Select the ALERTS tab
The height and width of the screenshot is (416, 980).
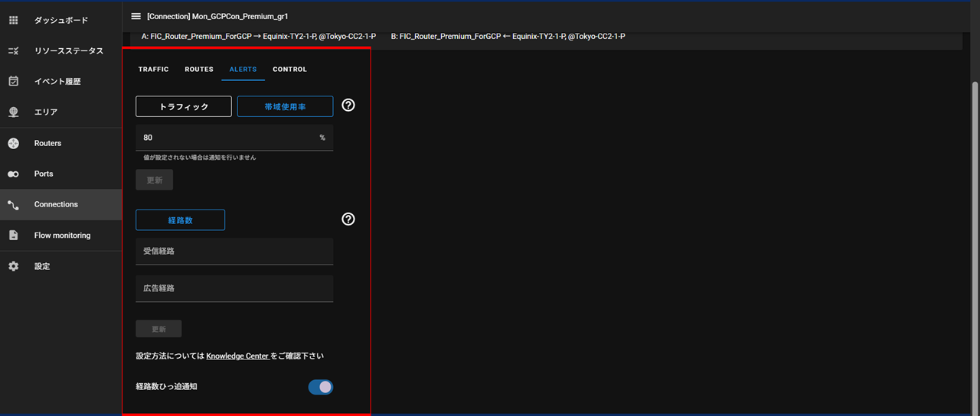[x=243, y=70]
